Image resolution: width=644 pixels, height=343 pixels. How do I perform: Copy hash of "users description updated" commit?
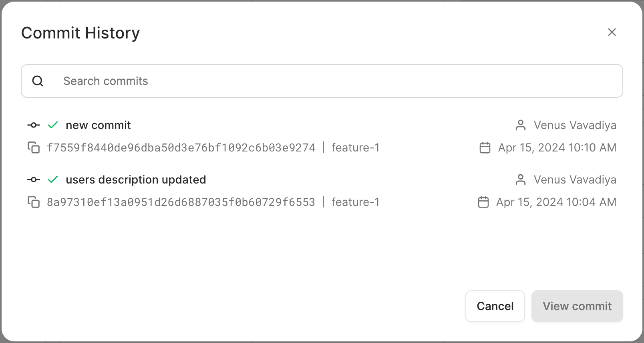click(x=34, y=202)
